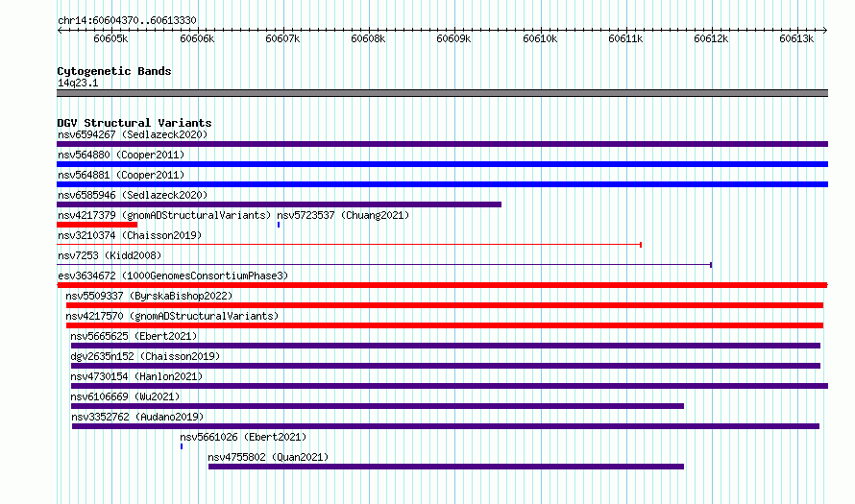Click the nsv3352762 (Audano2019) label
Image resolution: width=855 pixels, height=504 pixels.
tap(137, 417)
